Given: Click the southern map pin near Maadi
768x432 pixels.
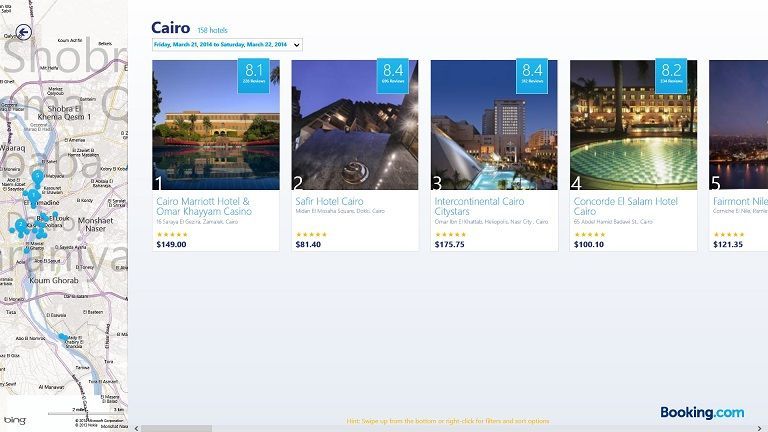Looking at the screenshot, I should point(62,337).
